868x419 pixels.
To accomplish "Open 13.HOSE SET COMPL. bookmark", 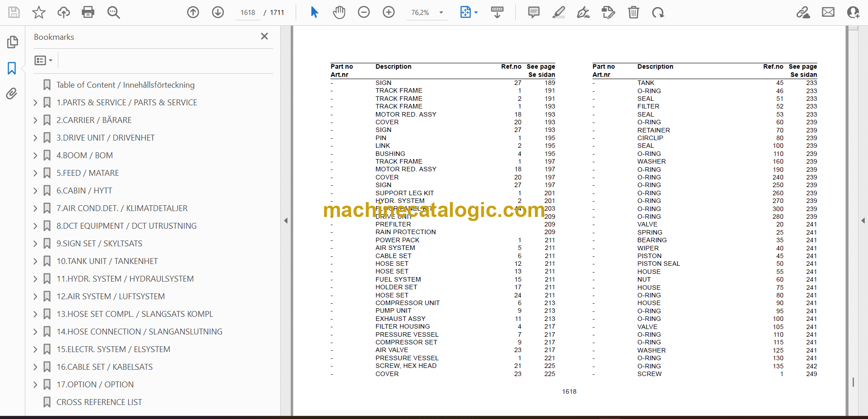I will [x=135, y=314].
